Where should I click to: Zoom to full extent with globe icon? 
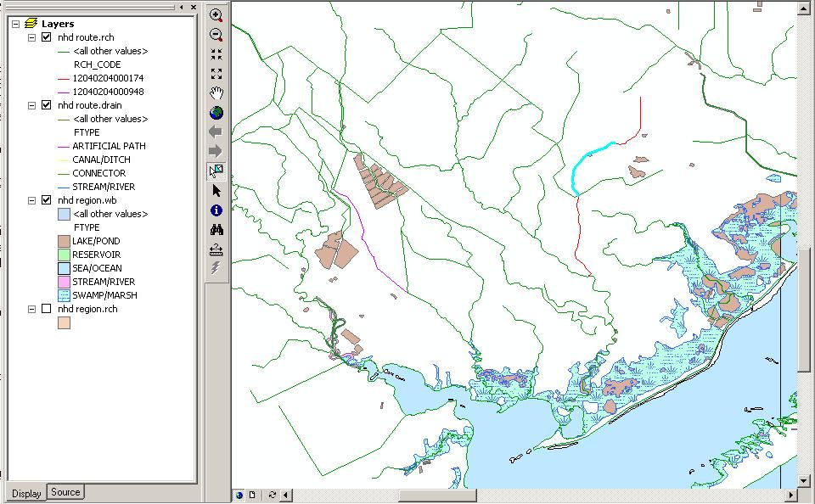click(216, 112)
